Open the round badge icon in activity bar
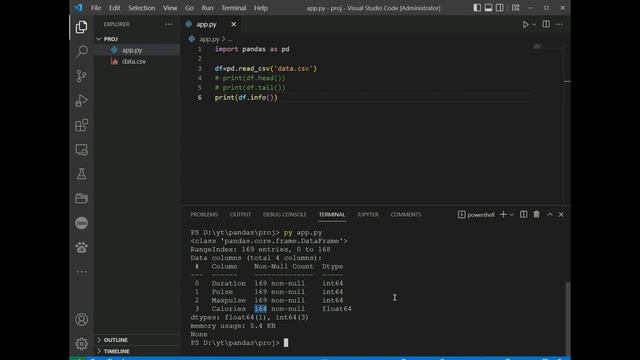Image resolution: width=640 pixels, height=360 pixels. (x=81, y=223)
